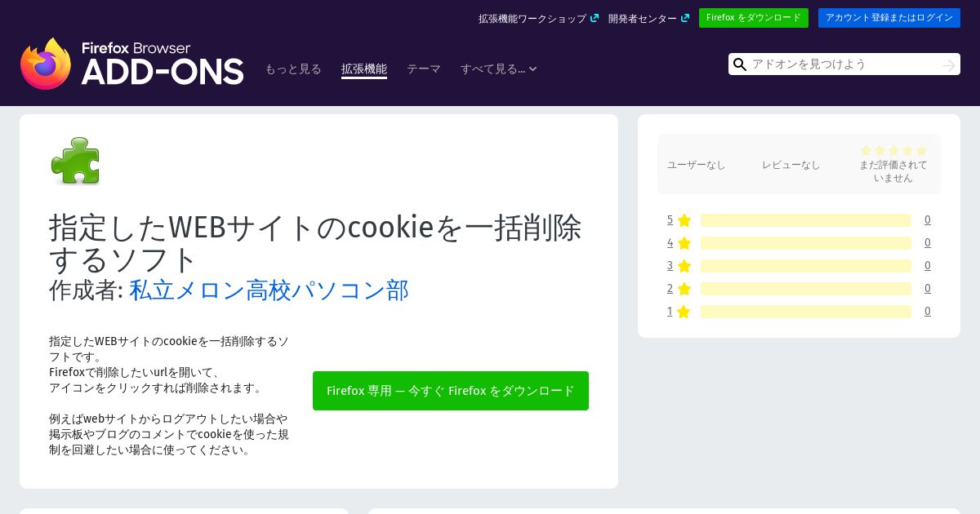Image resolution: width=980 pixels, height=514 pixels.
Task: Click アカウント登録またはログイン button
Action: [x=889, y=18]
